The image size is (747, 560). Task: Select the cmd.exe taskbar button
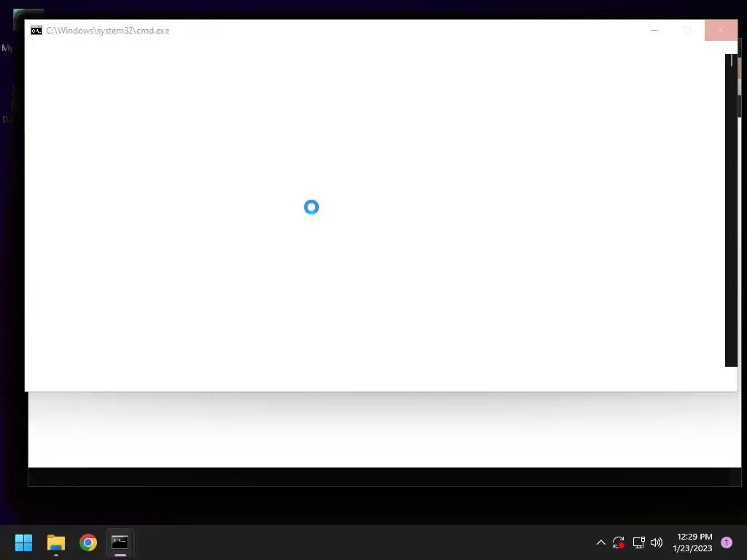point(120,542)
